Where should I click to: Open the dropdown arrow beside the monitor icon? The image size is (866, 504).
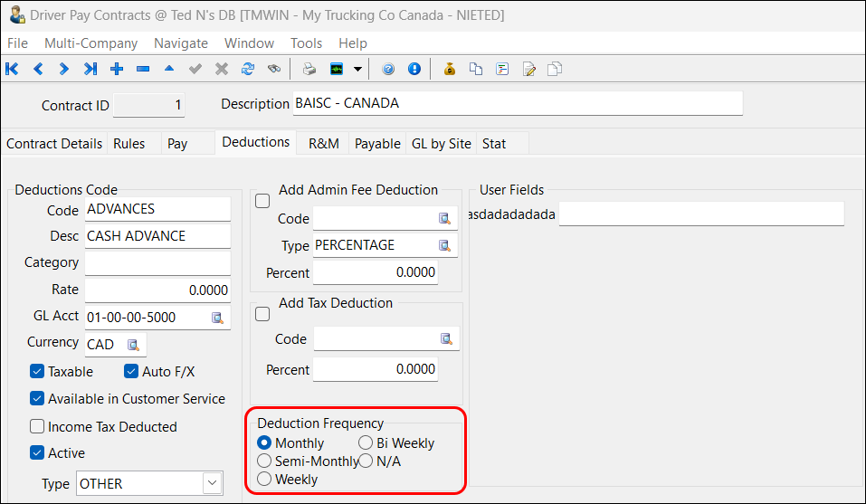(x=358, y=69)
